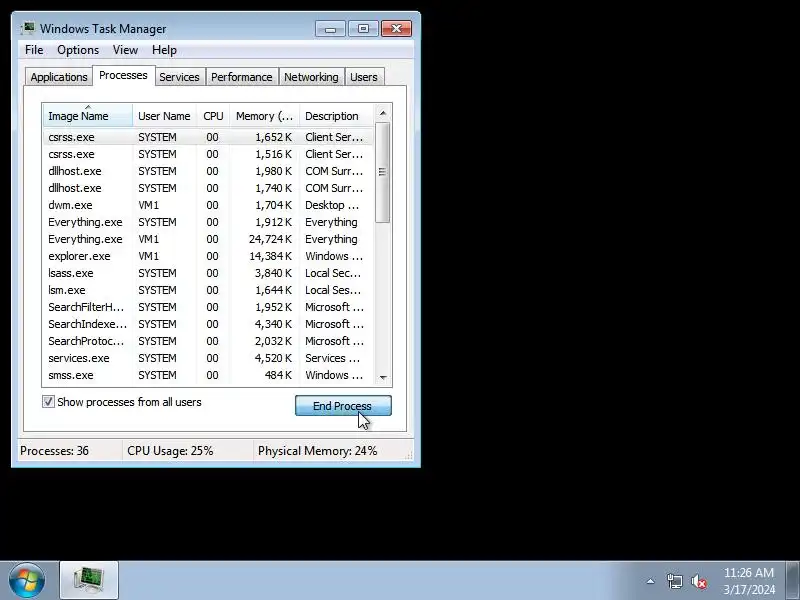Close the Task Manager window
This screenshot has height=600, width=800.
click(396, 29)
